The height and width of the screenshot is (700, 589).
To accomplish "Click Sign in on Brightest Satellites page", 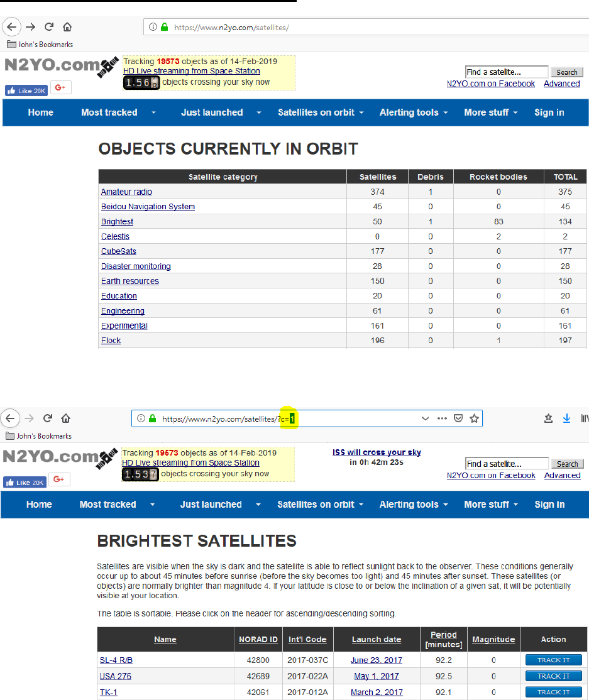I will point(549,505).
